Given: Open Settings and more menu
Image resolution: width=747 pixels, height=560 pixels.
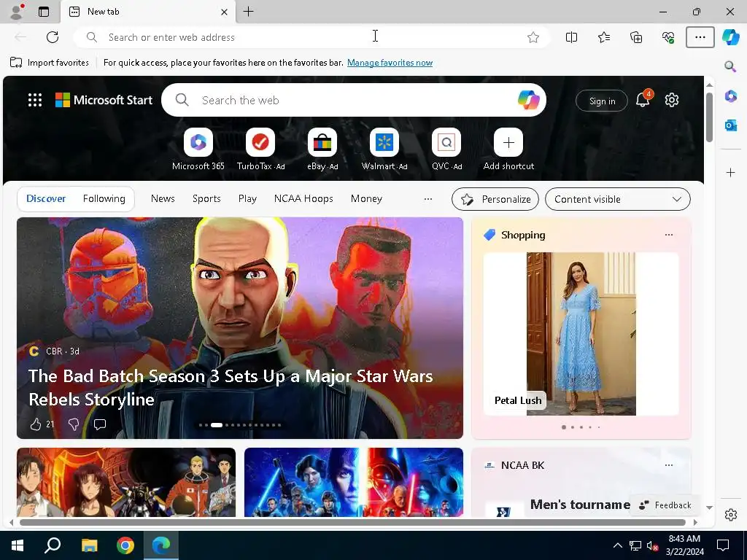Looking at the screenshot, I should click(x=700, y=37).
